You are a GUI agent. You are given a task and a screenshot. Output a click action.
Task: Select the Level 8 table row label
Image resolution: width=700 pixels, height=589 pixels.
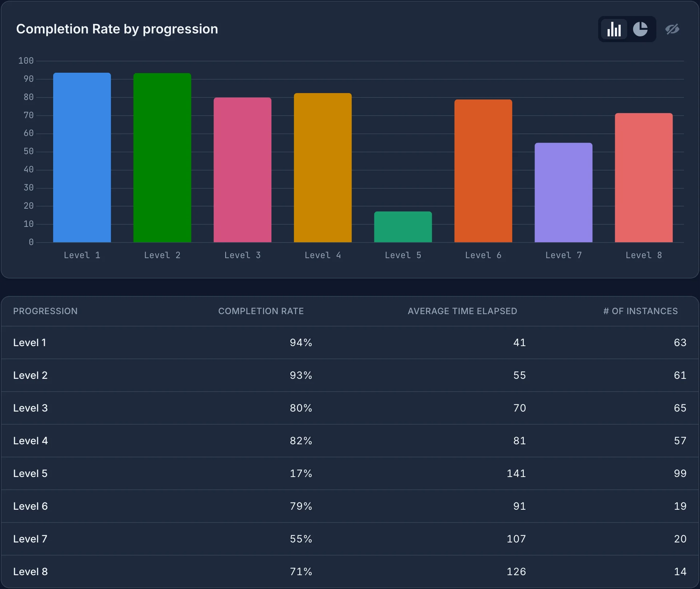click(x=31, y=572)
